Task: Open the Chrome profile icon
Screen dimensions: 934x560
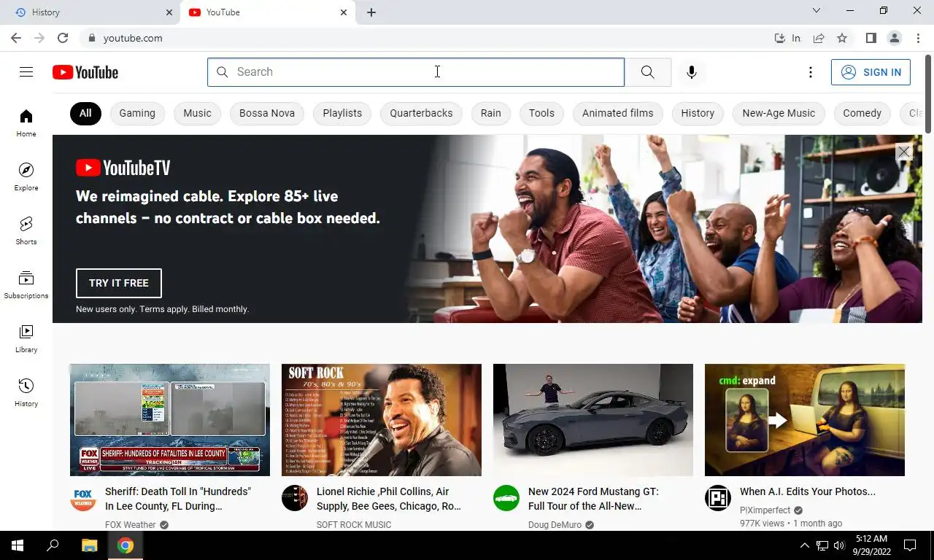Action: coord(894,38)
